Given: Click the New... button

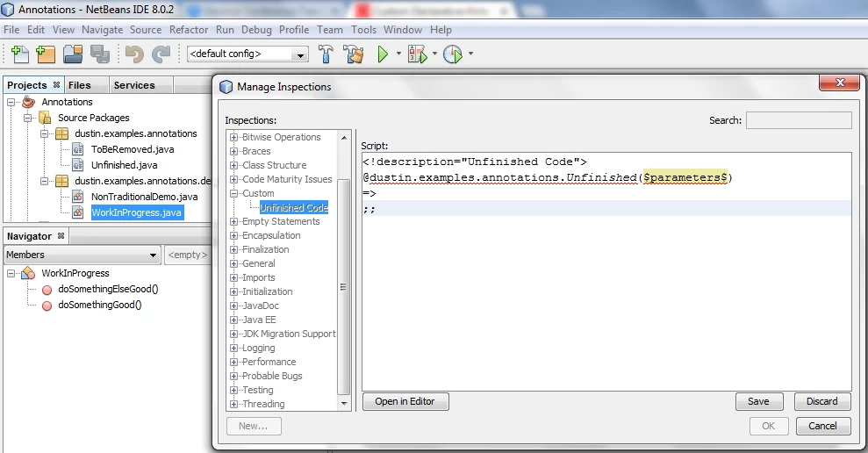Looking at the screenshot, I should pos(254,426).
